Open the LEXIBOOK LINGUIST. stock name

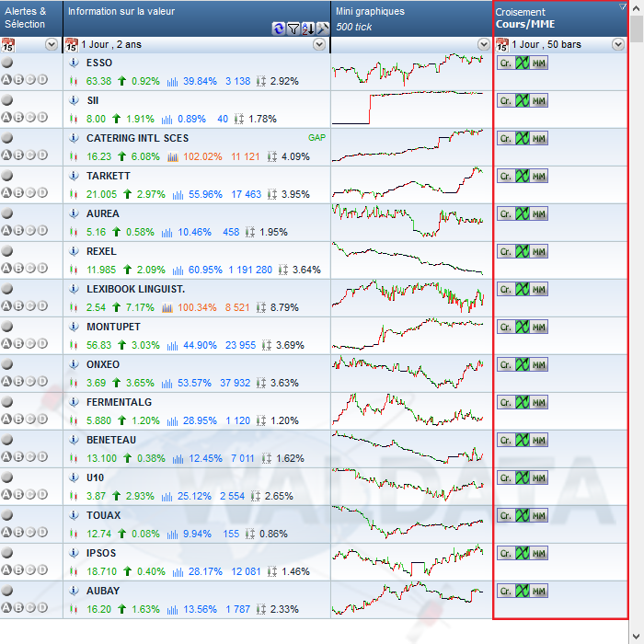coord(136,289)
